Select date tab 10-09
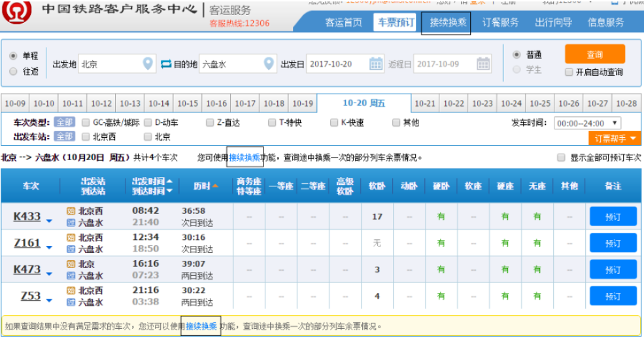Viewport: 644px width, 338px height. (15, 103)
